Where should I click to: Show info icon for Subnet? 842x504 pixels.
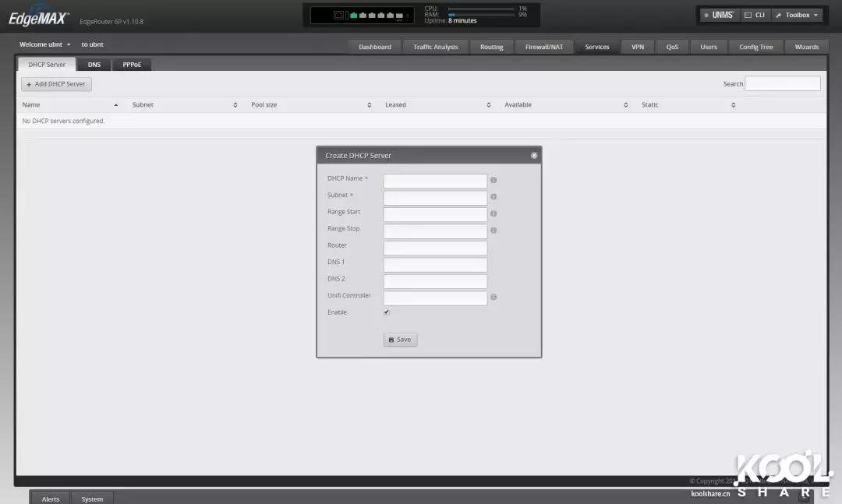click(x=494, y=197)
